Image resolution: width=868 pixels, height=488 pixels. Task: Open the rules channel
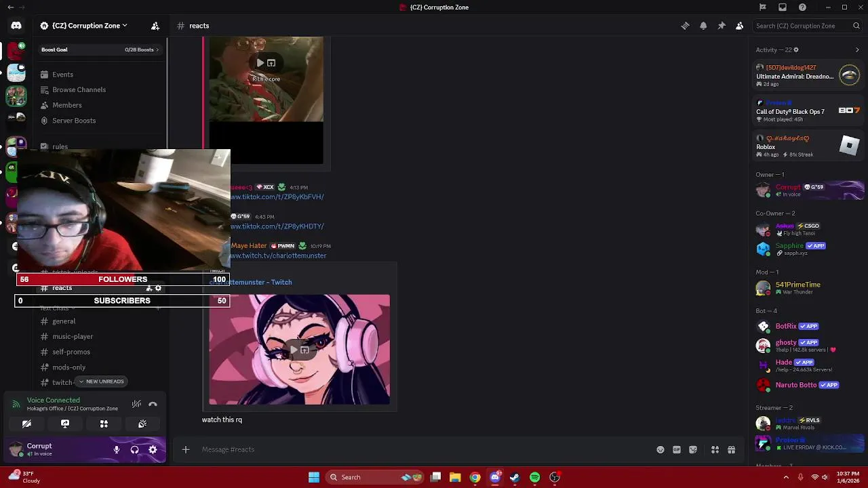point(60,146)
